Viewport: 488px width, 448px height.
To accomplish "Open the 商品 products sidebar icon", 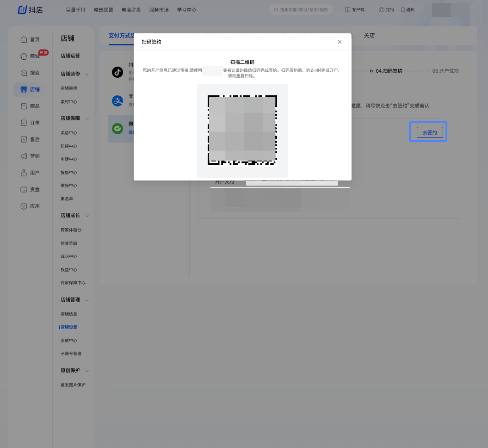I will coord(24,106).
